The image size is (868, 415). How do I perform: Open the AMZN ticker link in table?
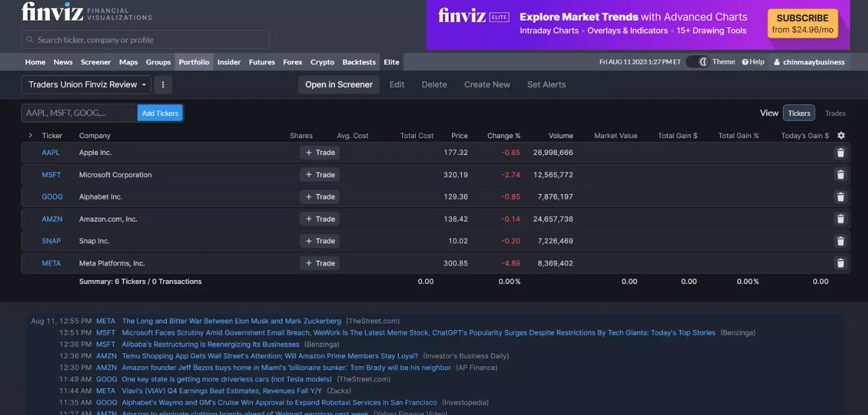[52, 219]
